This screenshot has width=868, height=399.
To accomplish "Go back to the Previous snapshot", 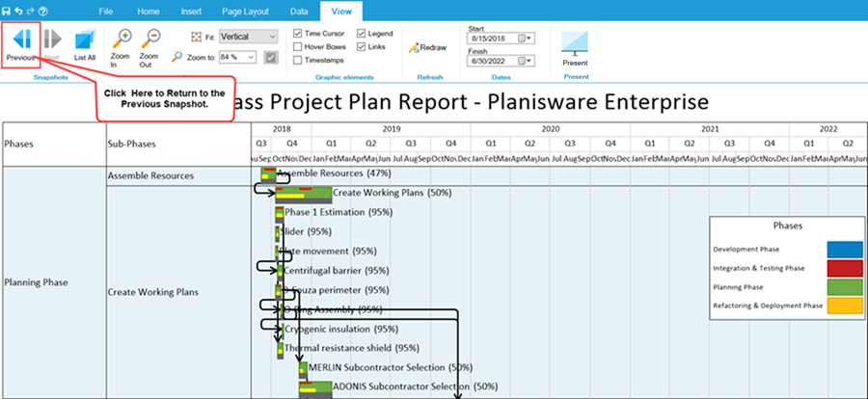I will 20,45.
